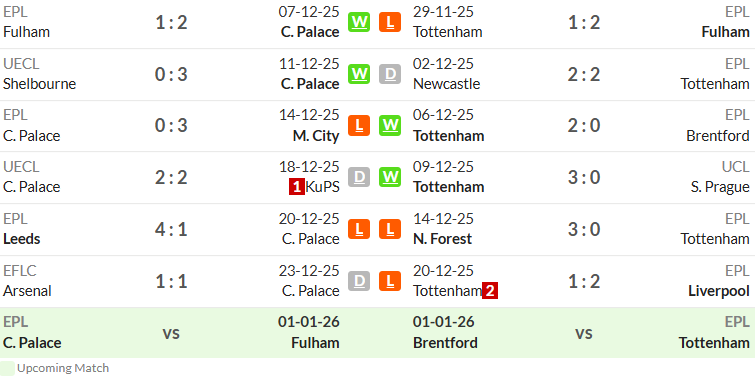Click the L badge beside 14-12-25 N. Forest
The image size is (755, 390).
point(390,229)
